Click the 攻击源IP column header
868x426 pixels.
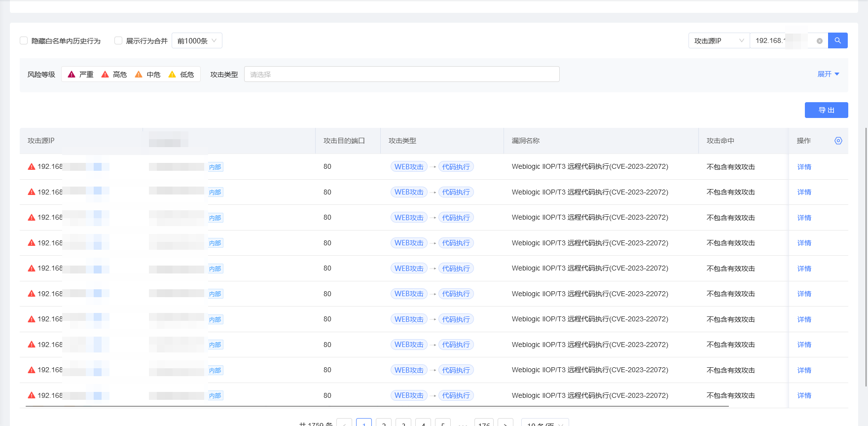[x=41, y=141]
